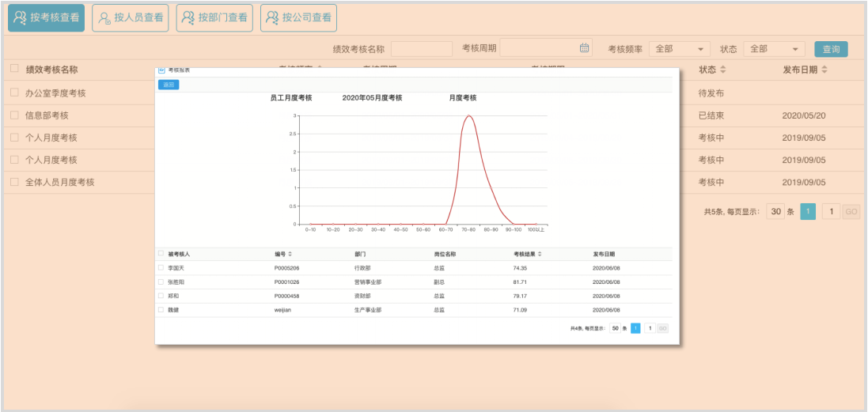Click the 考核报表 icon in modal title
Viewport: 868px width, 412px height.
click(162, 70)
